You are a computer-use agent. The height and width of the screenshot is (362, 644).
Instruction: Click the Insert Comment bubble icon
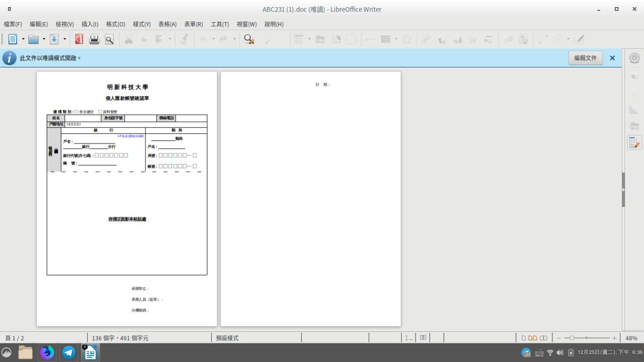[x=508, y=39]
